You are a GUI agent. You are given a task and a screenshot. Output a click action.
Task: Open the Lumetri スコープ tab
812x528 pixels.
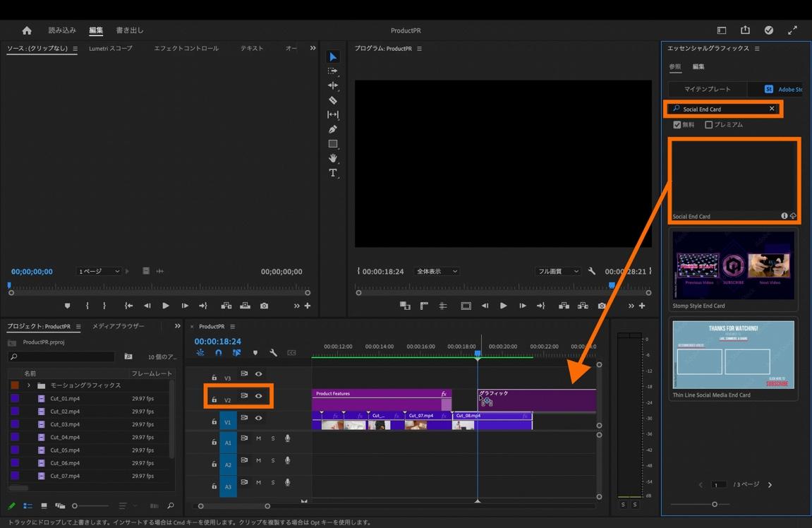110,48
